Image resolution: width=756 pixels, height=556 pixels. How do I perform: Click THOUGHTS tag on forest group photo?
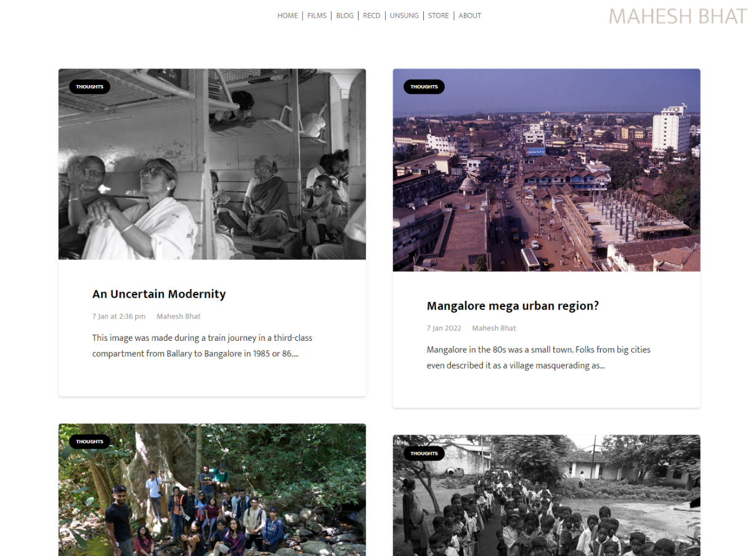click(89, 441)
